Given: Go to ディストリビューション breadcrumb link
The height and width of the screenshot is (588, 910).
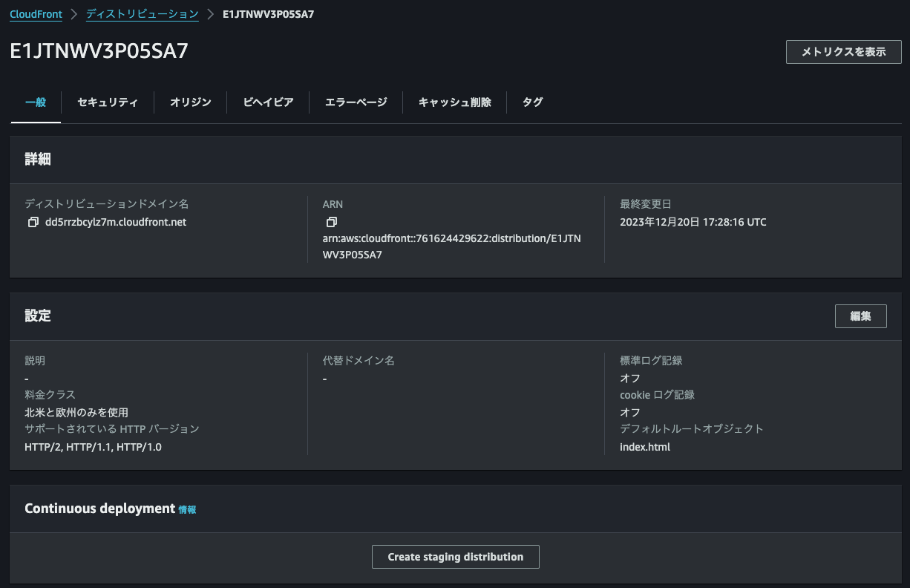Looking at the screenshot, I should point(143,14).
